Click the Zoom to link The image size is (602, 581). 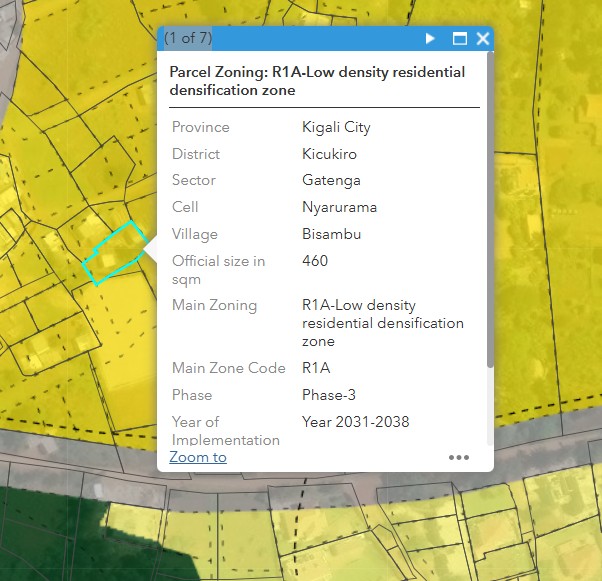click(x=198, y=457)
